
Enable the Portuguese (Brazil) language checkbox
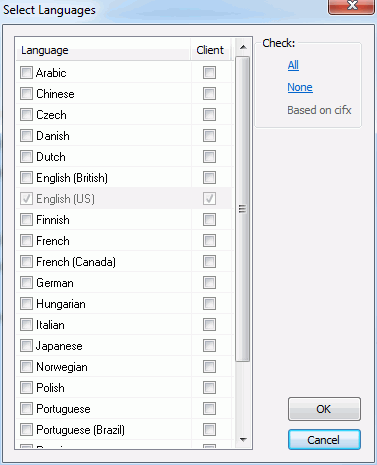tap(26, 429)
